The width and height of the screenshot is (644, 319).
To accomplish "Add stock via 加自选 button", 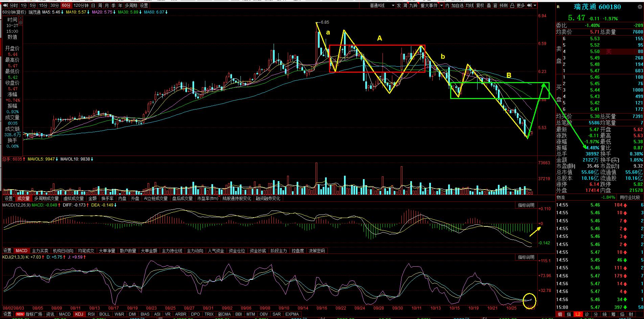I will click(x=457, y=5).
